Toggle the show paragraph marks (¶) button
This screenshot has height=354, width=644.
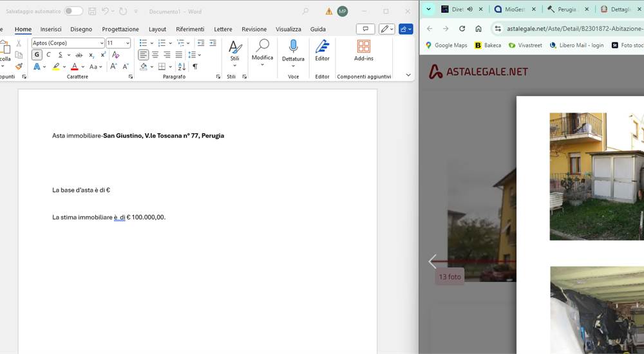pos(194,66)
